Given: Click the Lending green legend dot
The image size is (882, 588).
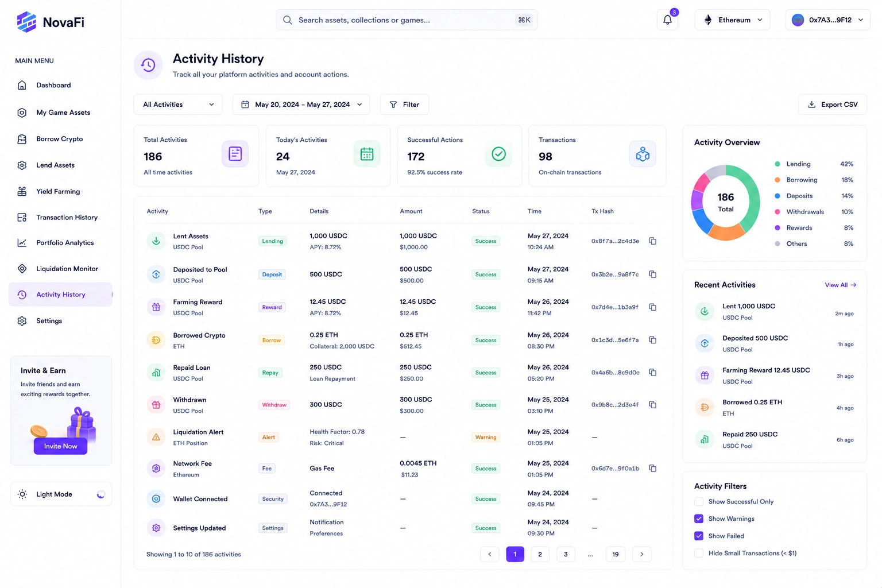Looking at the screenshot, I should coord(777,164).
